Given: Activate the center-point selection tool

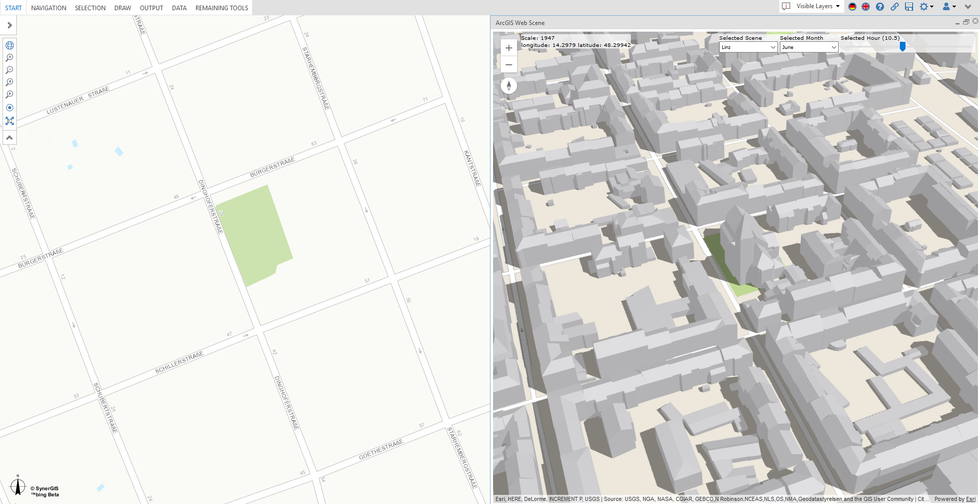Looking at the screenshot, I should tap(9, 107).
